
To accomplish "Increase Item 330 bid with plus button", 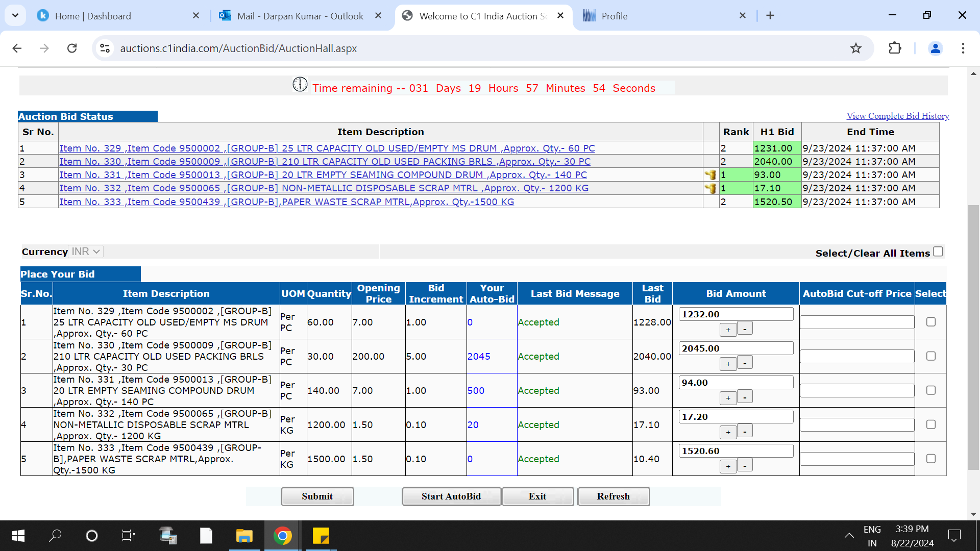I will [728, 364].
